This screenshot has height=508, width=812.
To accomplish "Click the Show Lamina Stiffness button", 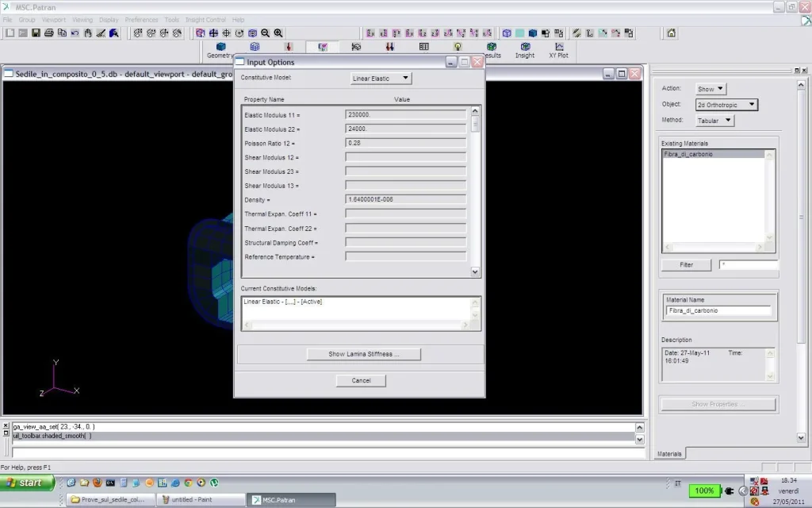I will pos(363,354).
